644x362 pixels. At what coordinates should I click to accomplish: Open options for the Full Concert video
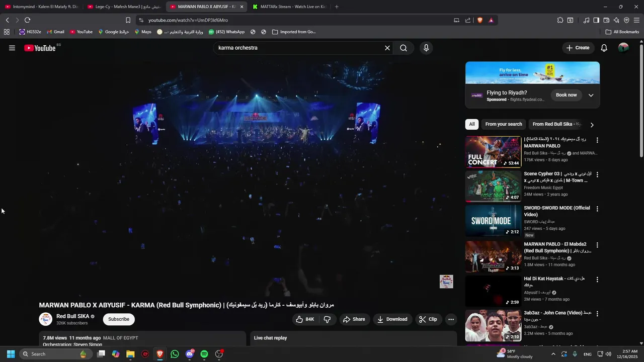coord(597,140)
